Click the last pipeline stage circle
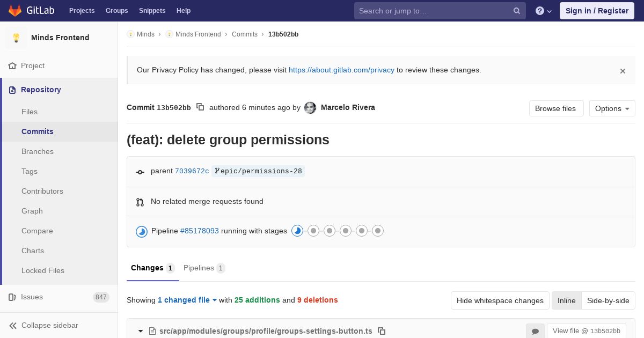Screen dimensions: 644x338 point(378,231)
